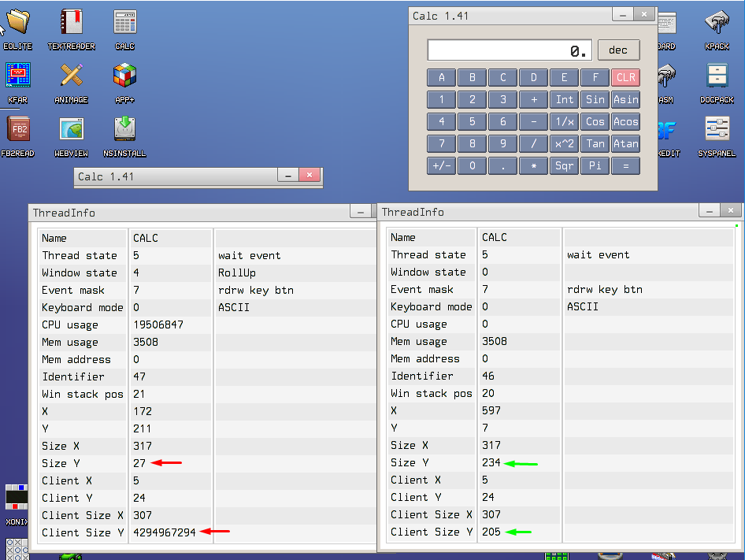This screenshot has height=560, width=745.
Task: Open the CALC desktop icon
Action: point(124,23)
